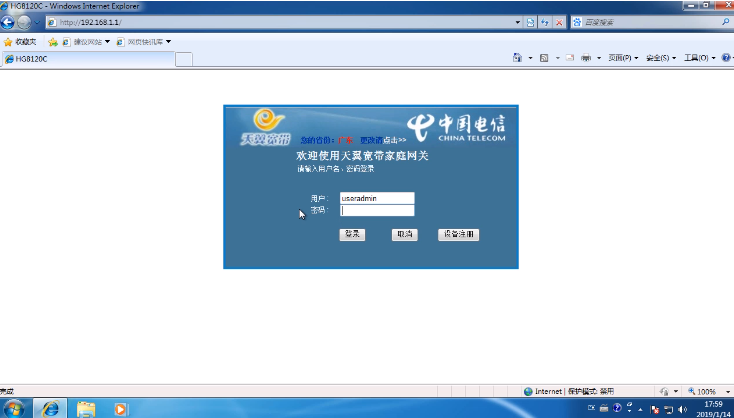Click the Action Center flag icon
Viewport: 734px width, 418px height.
[655, 409]
